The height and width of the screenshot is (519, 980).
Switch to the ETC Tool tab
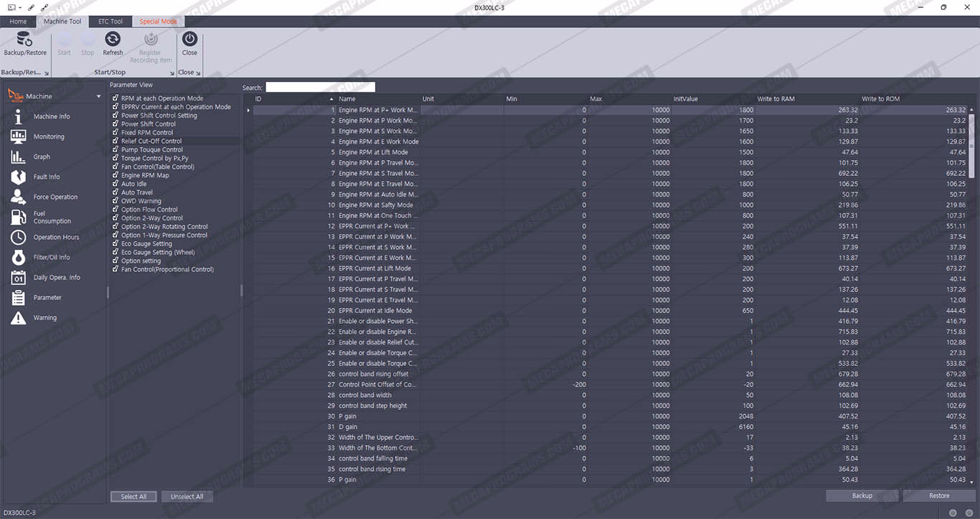pos(110,22)
